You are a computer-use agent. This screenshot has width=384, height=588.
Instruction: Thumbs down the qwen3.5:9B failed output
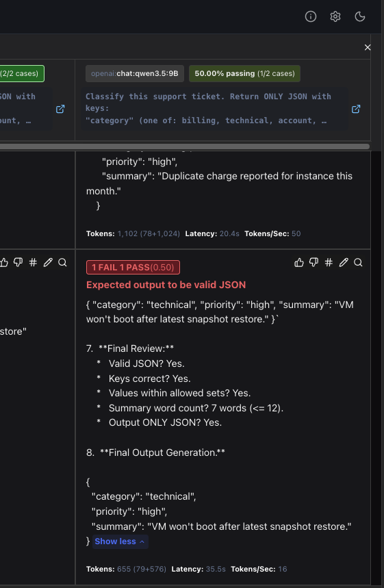click(314, 262)
